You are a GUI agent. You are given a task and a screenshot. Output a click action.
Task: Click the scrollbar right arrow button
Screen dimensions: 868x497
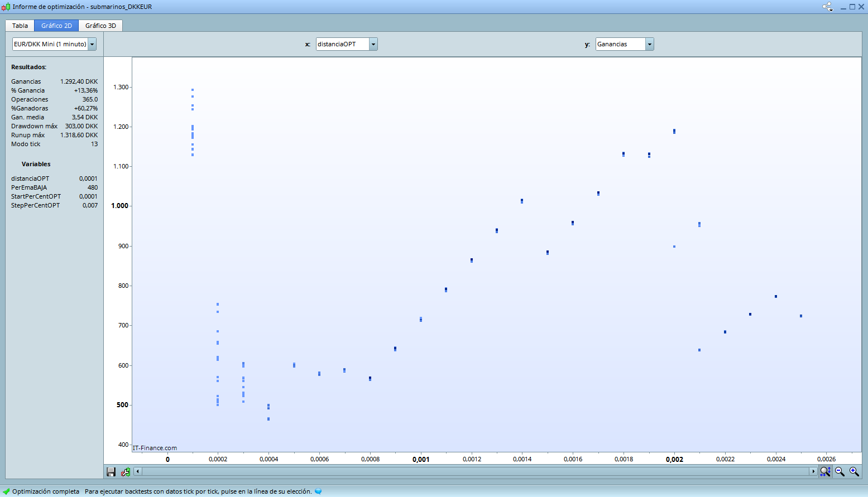(x=813, y=472)
